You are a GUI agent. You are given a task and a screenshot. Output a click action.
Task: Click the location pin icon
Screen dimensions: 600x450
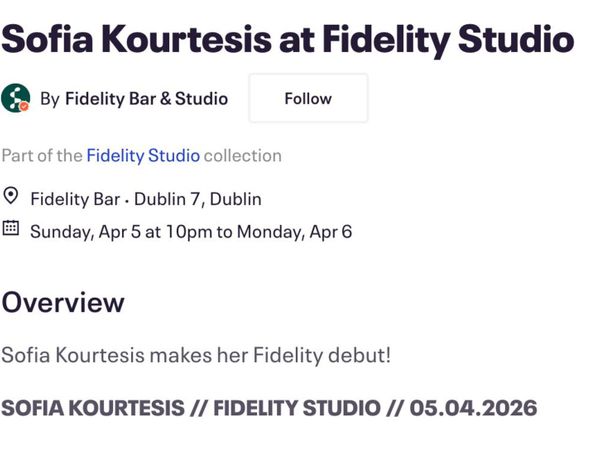point(11,196)
